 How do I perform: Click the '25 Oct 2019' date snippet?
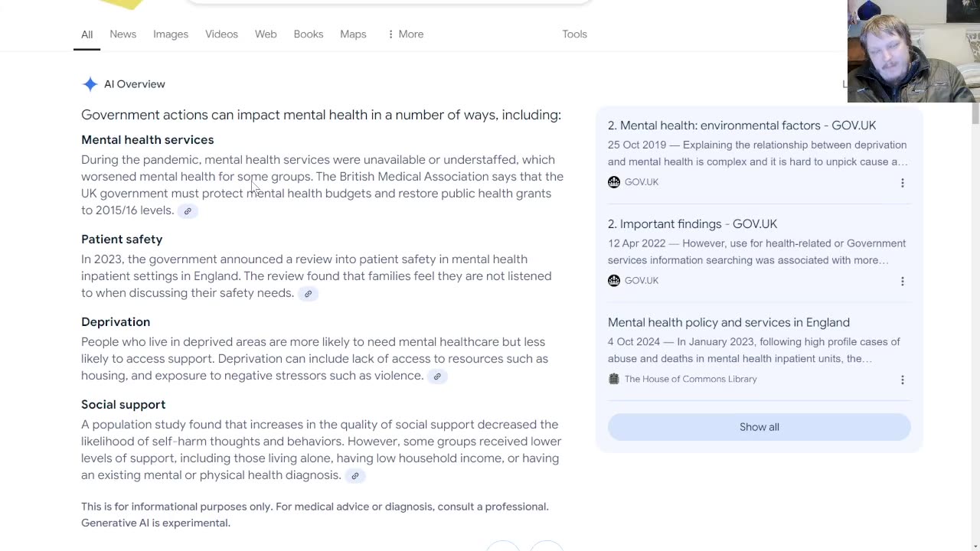point(636,145)
